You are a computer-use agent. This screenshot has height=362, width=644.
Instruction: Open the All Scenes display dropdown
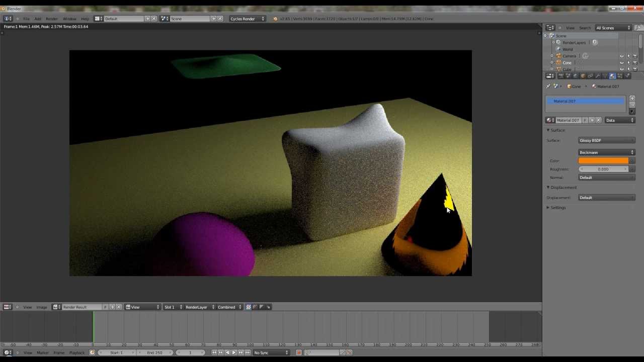[x=613, y=28]
